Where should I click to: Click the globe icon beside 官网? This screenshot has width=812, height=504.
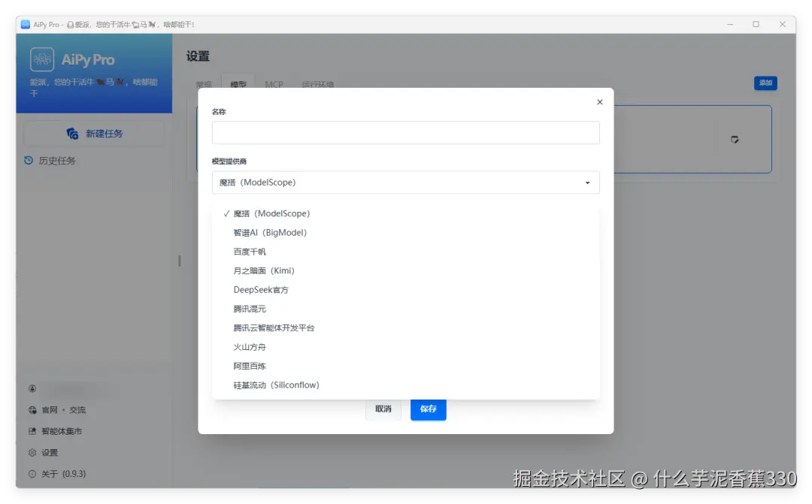click(x=32, y=410)
